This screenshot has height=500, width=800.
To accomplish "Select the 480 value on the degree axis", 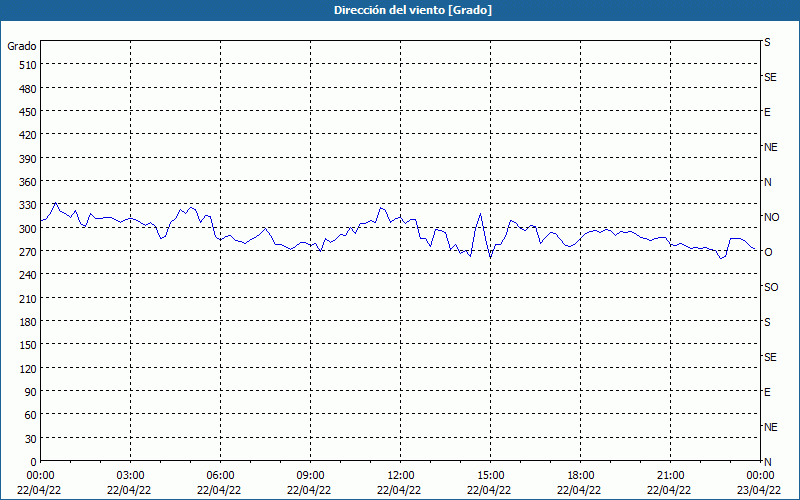I will pyautogui.click(x=28, y=89).
